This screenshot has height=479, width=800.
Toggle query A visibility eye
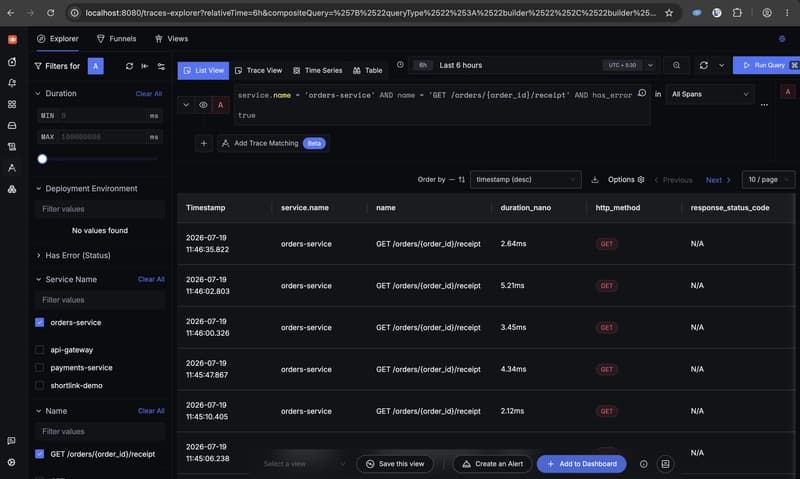[203, 105]
